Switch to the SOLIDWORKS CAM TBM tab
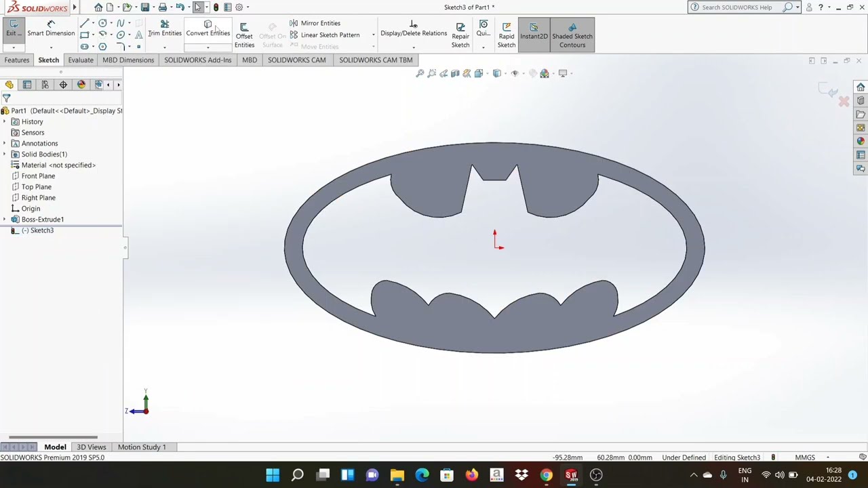 point(376,60)
